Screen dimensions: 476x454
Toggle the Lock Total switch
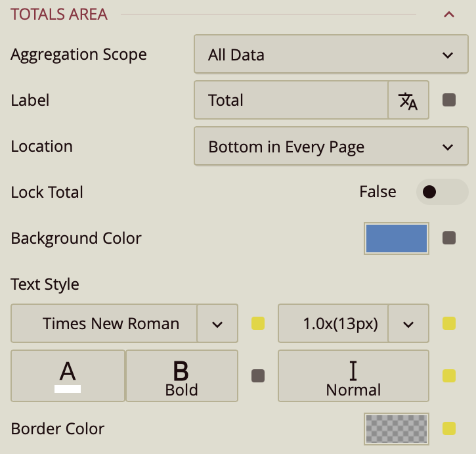click(442, 192)
